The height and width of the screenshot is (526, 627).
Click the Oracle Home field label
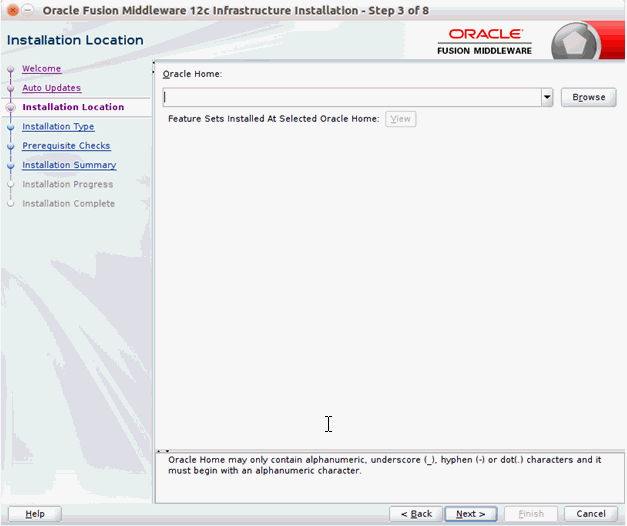192,74
